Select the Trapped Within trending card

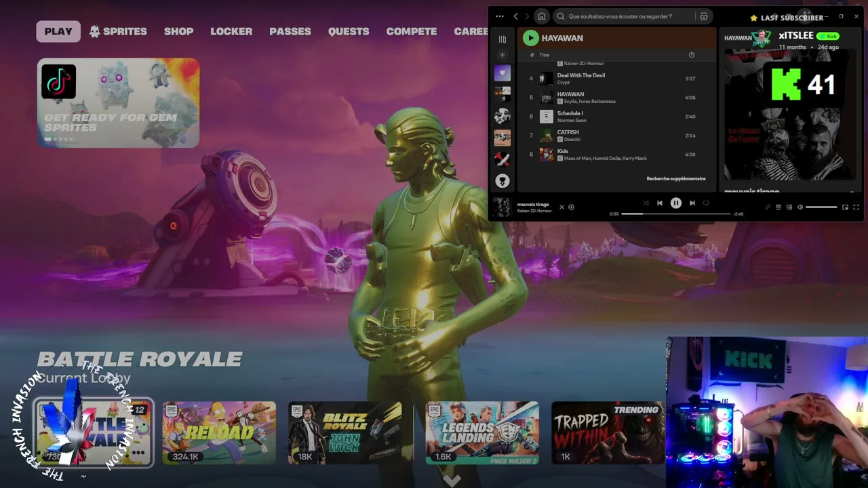pyautogui.click(x=608, y=432)
